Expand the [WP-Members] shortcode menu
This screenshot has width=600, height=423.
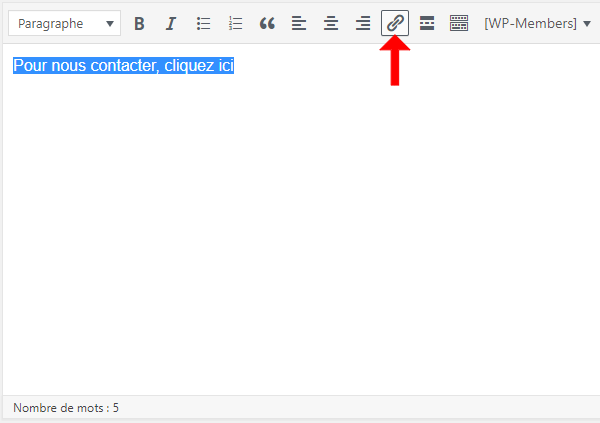click(537, 23)
